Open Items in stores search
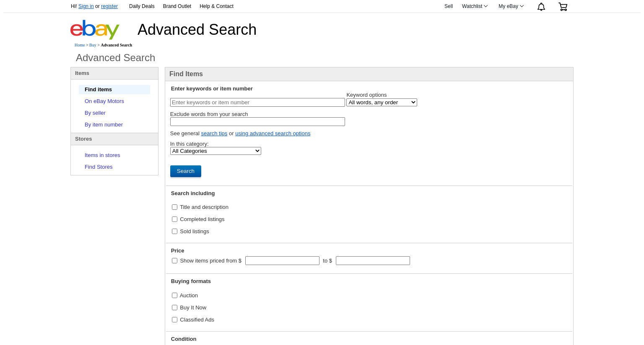The width and height of the screenshot is (644, 345). (x=102, y=155)
